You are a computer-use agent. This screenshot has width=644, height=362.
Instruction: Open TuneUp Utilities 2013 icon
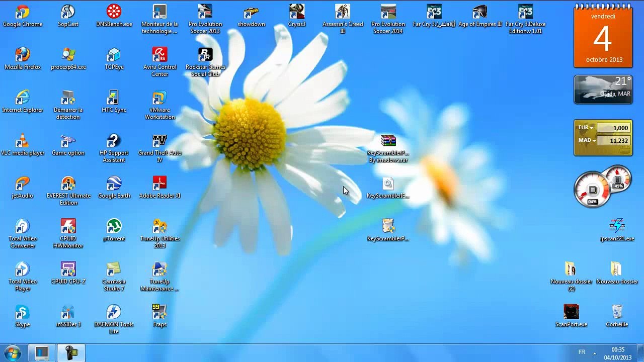[159, 233]
